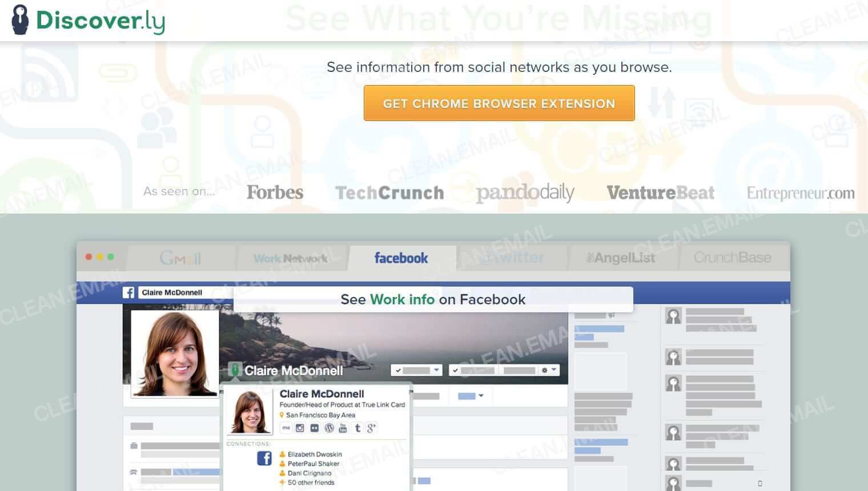Open the Instagram icon in Claire's card
Image resolution: width=868 pixels, height=491 pixels.
300,428
